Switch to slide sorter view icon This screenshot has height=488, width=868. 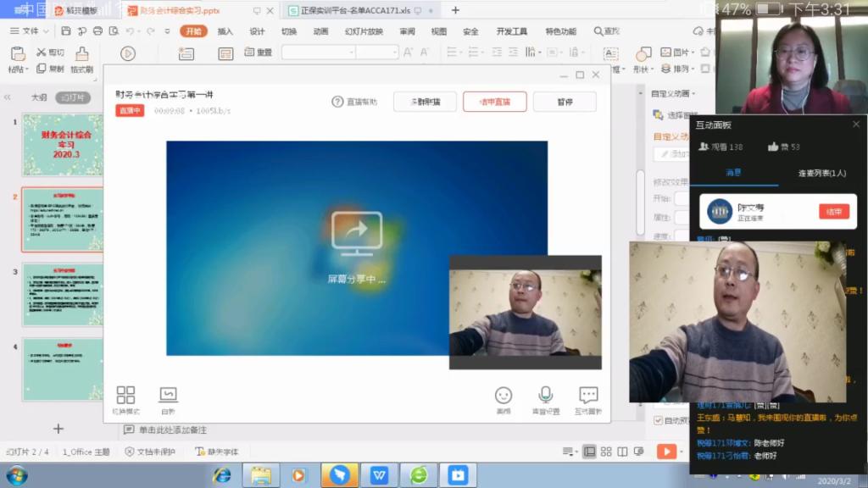pos(605,452)
